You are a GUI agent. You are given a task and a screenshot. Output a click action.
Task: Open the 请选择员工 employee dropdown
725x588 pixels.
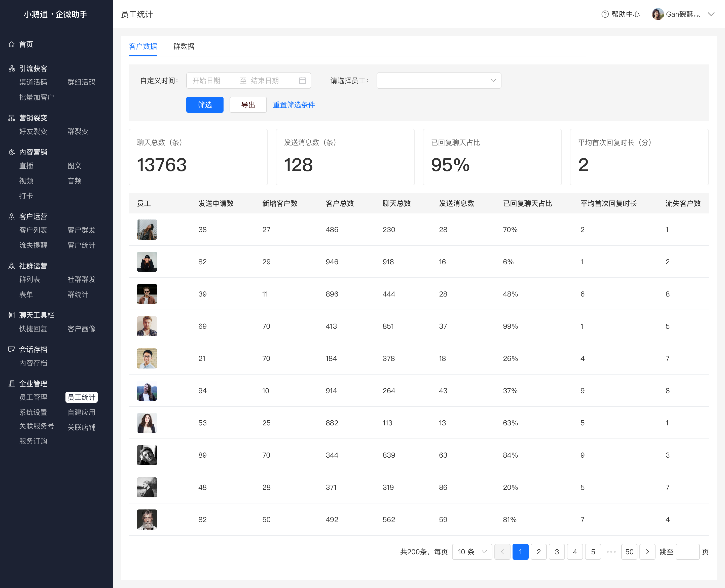[439, 81]
